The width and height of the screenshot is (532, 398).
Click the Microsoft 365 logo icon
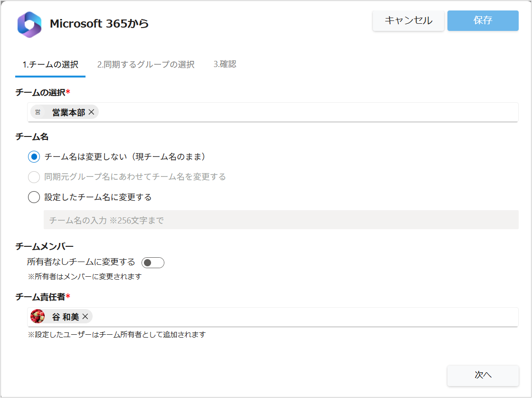coord(29,24)
